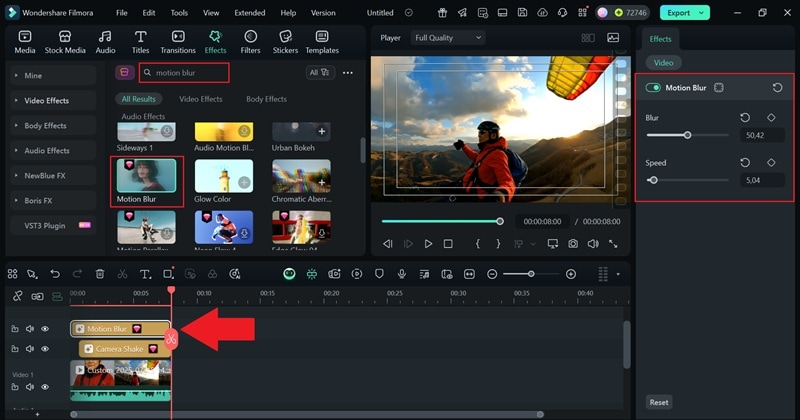
Task: Open the Audio library
Action: [105, 42]
